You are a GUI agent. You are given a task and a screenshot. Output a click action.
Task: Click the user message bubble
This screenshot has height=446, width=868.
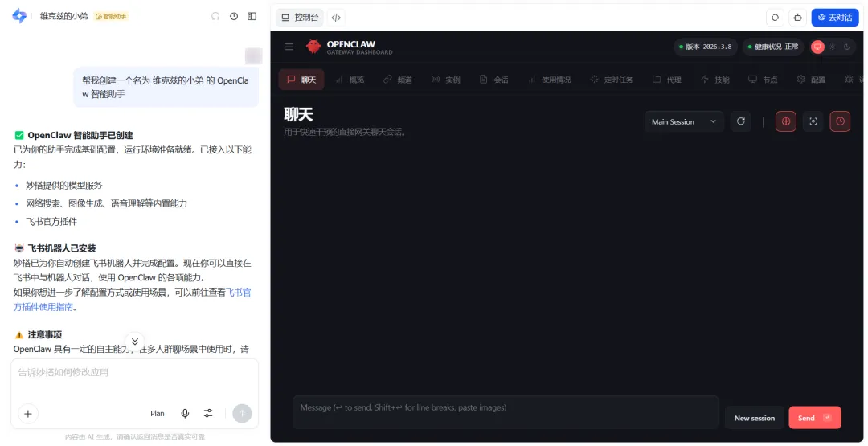coord(166,88)
